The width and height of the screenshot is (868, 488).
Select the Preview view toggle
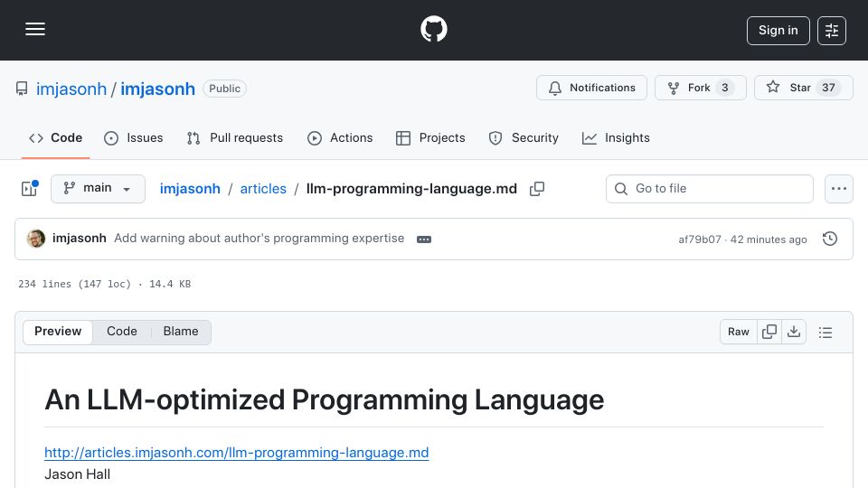(58, 332)
